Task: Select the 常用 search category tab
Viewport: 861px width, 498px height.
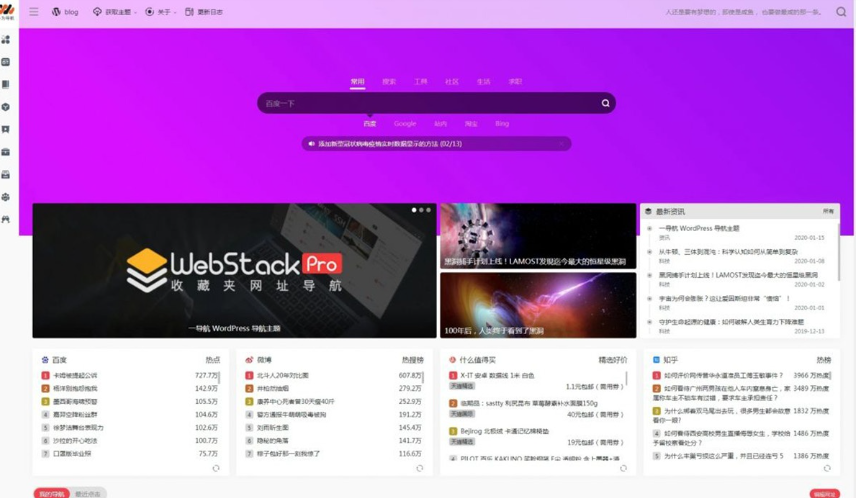Action: point(357,81)
